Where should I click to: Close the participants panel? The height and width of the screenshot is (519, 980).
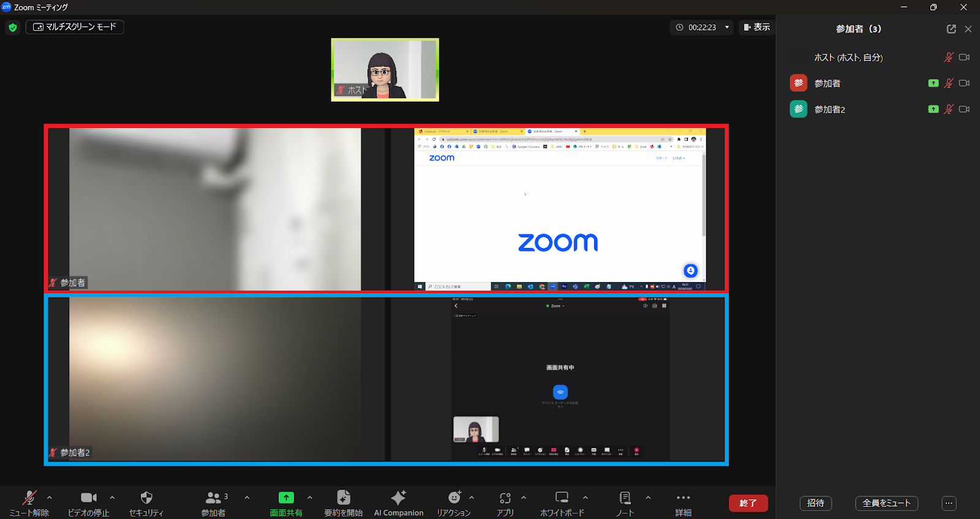click(968, 29)
